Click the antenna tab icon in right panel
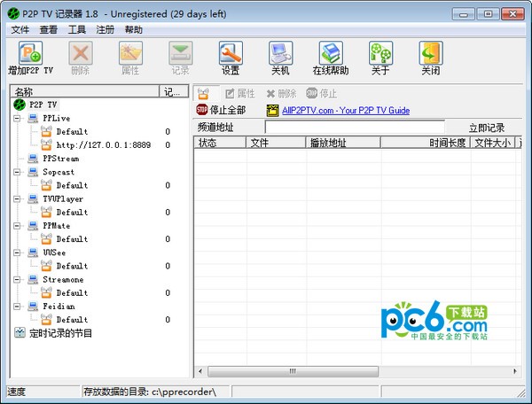This screenshot has height=404, width=532. click(x=204, y=93)
